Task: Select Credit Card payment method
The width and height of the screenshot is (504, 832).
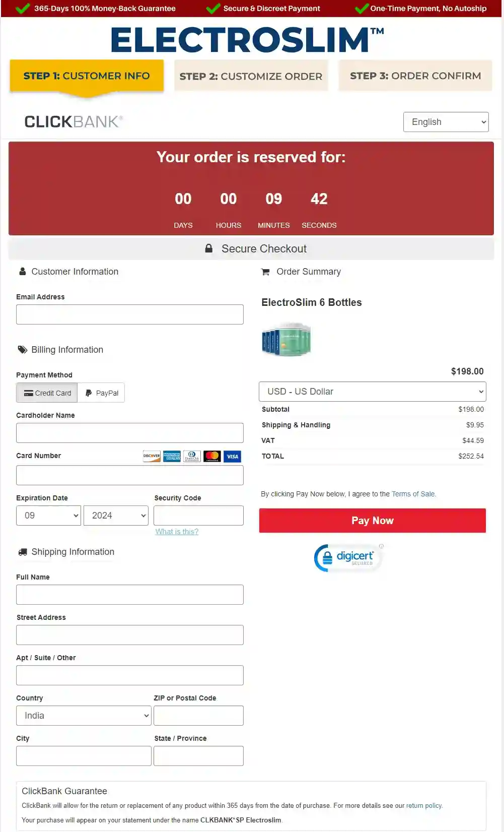Action: coord(47,393)
